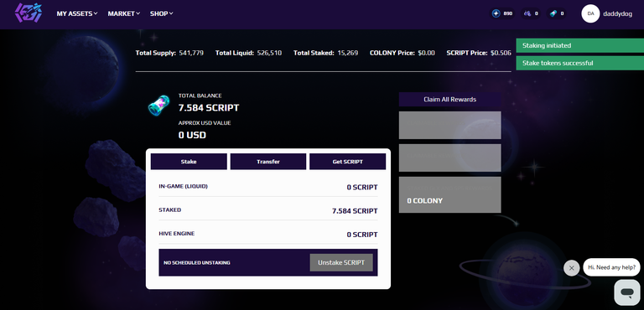644x310 pixels.
Task: Dismiss the Staking initiated notification
Action: pyautogui.click(x=579, y=45)
